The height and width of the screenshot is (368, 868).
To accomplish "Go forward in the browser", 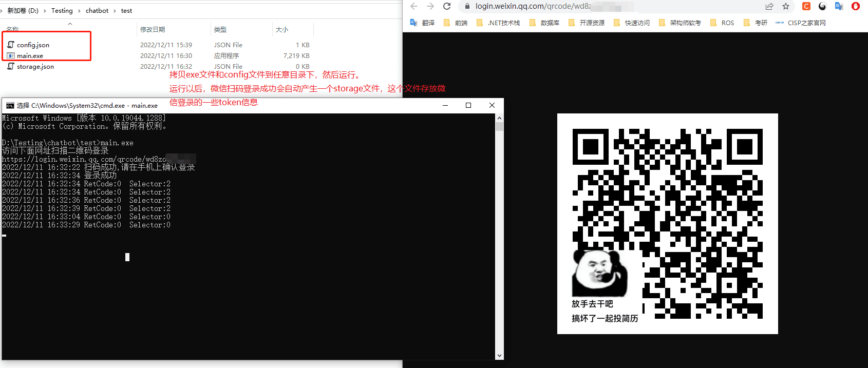I will coord(430,6).
